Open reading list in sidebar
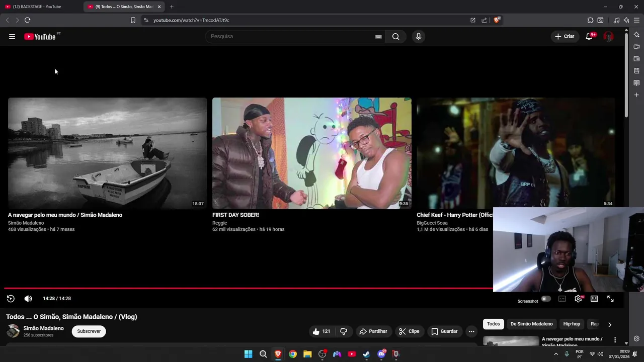644x362 pixels. [x=636, y=83]
